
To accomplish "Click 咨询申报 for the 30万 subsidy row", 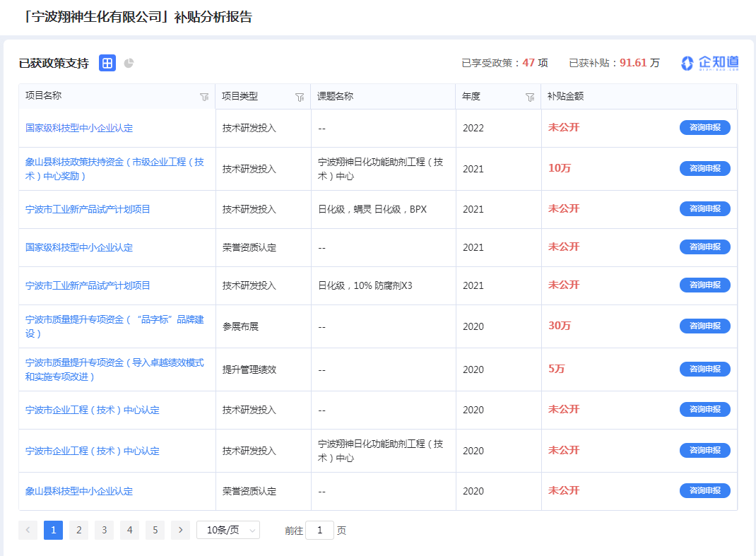I will (705, 326).
